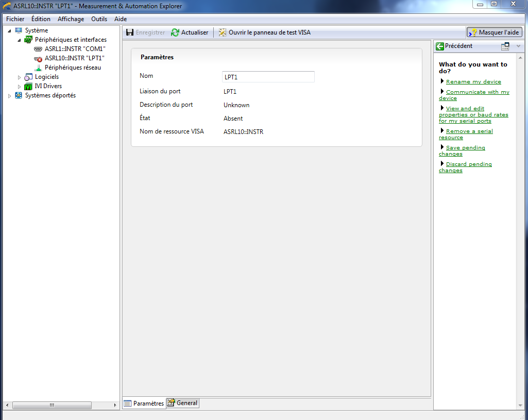
Task: Expand the Systèmes déportés node
Action: pyautogui.click(x=9, y=96)
